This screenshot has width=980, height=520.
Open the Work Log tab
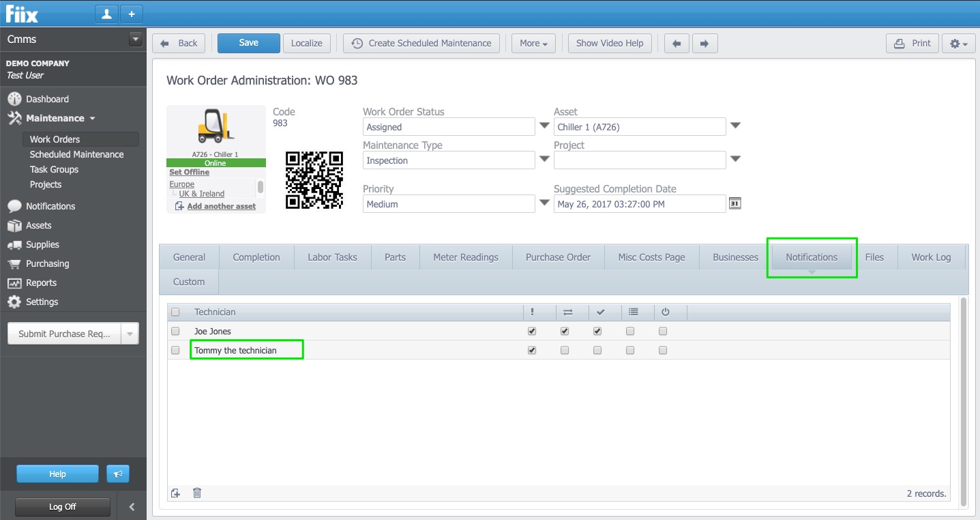[931, 257]
